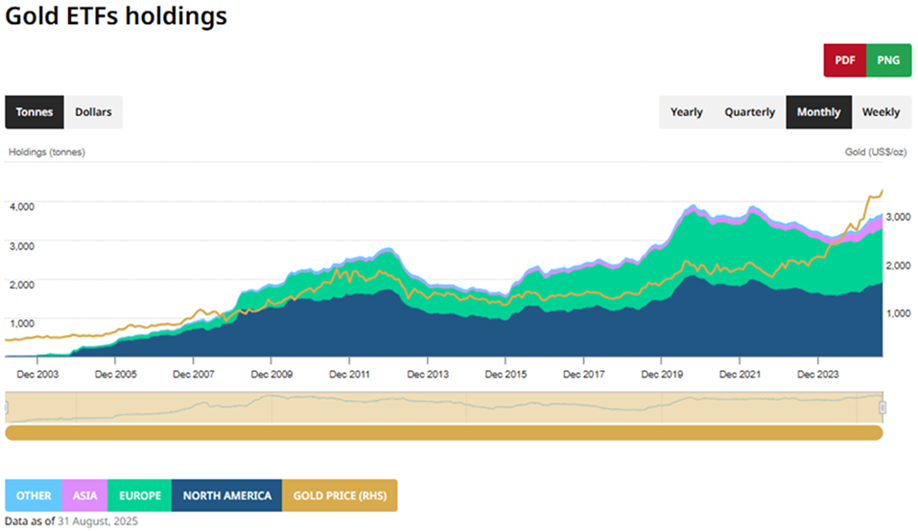Export the chart as PNG
Screen dimensions: 918x531
[888, 60]
